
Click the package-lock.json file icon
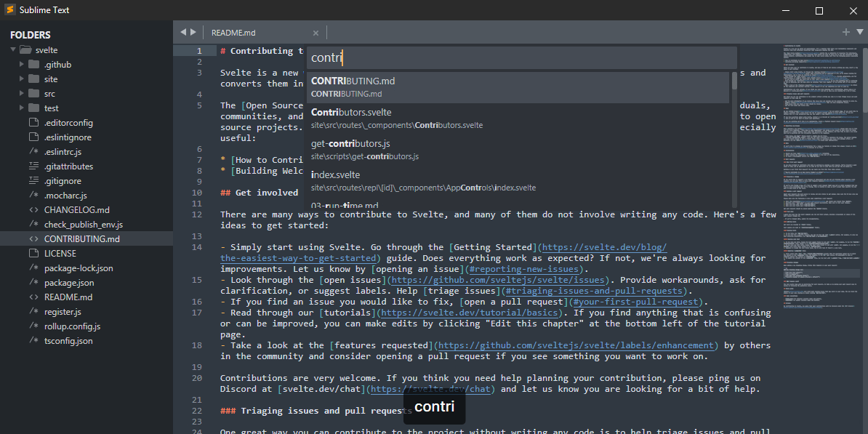[33, 268]
